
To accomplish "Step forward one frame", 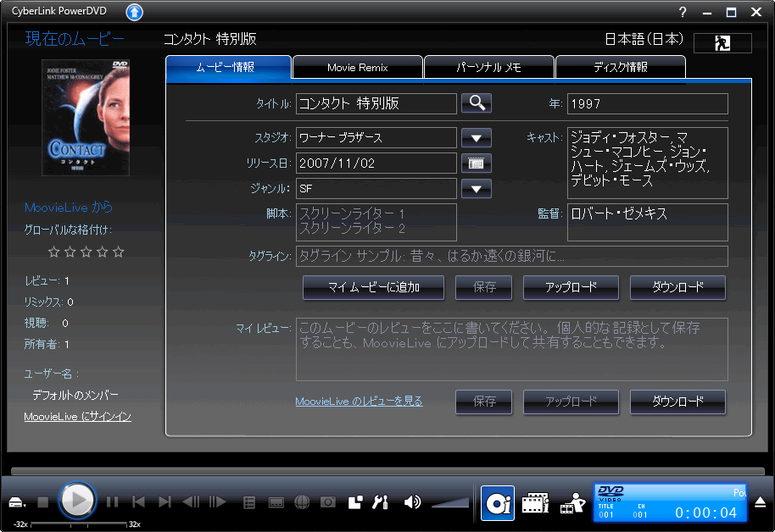I will tap(217, 502).
